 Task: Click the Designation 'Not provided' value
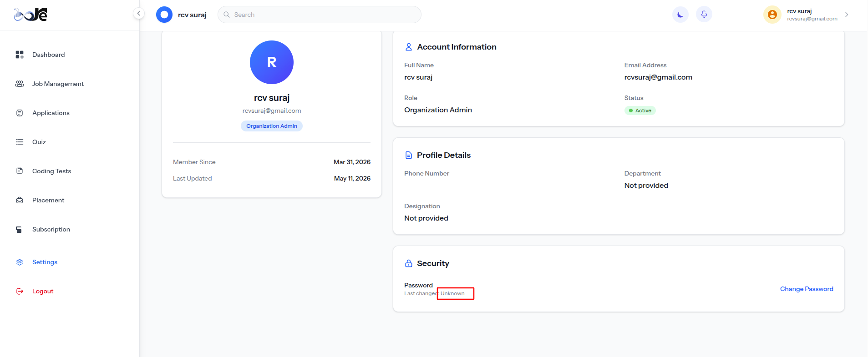(426, 218)
